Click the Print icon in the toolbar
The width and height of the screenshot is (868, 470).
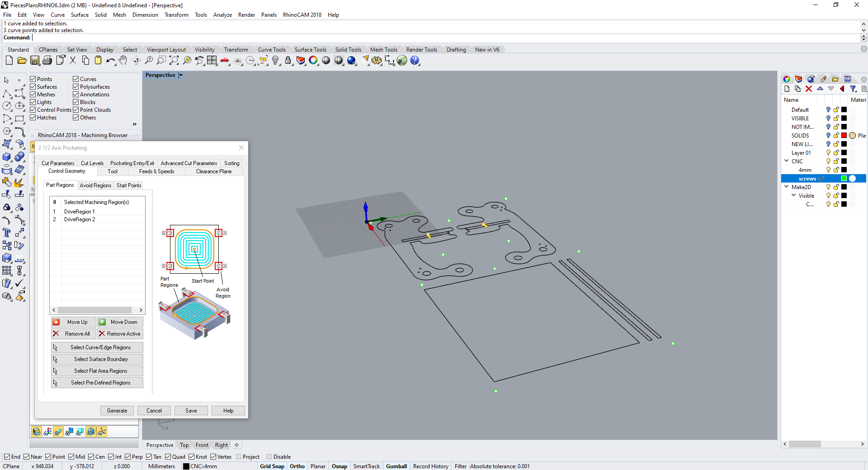coord(47,60)
